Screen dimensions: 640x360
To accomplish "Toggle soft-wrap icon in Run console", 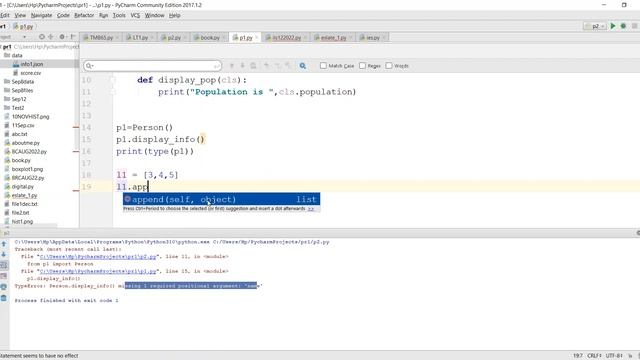I will coord(4,265).
